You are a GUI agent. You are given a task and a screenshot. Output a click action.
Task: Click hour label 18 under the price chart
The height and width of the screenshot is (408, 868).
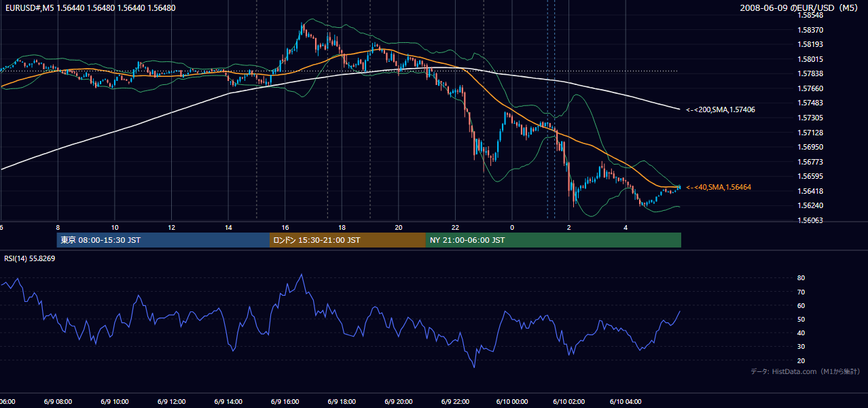[x=342, y=227]
